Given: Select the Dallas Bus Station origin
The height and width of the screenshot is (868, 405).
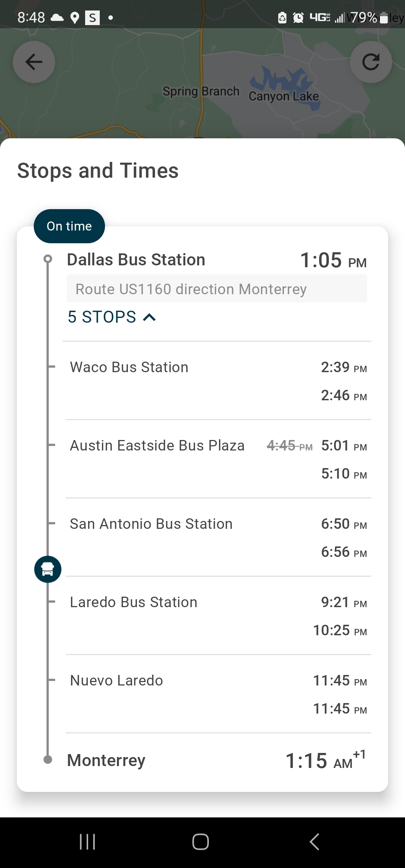Looking at the screenshot, I should (136, 260).
